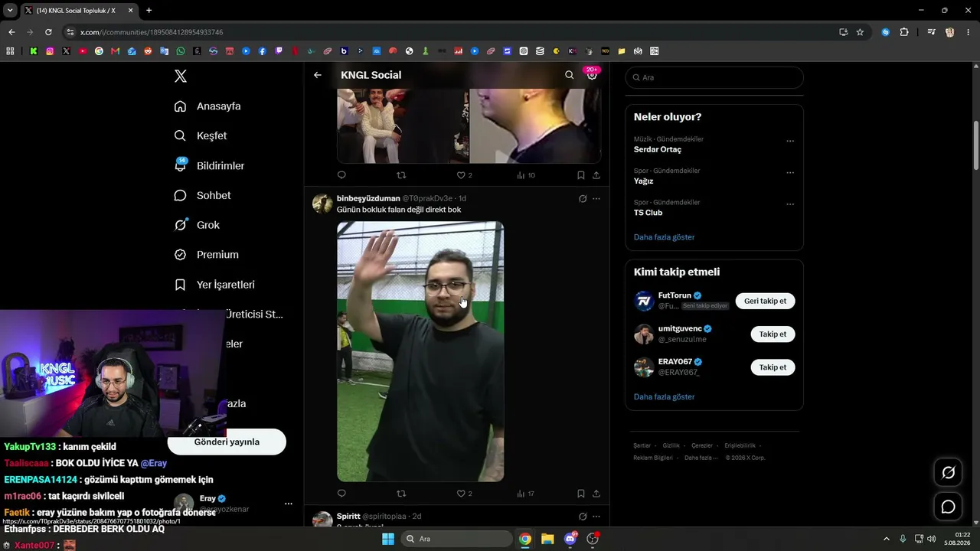Image resolution: width=980 pixels, height=551 pixels.
Task: Open Bildirimler notifications
Action: (x=209, y=166)
